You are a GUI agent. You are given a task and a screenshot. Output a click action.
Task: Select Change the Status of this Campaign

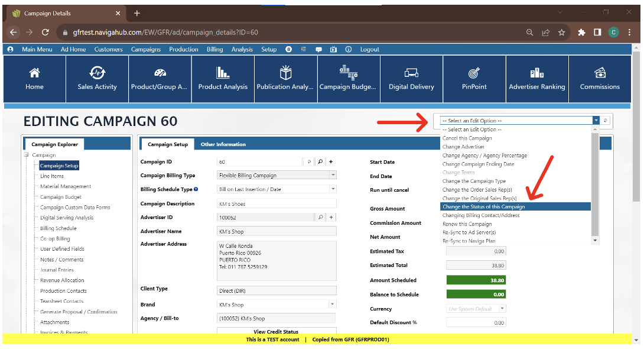(x=515, y=207)
